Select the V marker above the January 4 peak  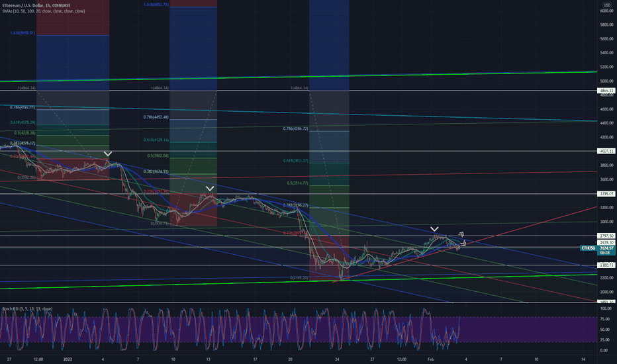107,154
